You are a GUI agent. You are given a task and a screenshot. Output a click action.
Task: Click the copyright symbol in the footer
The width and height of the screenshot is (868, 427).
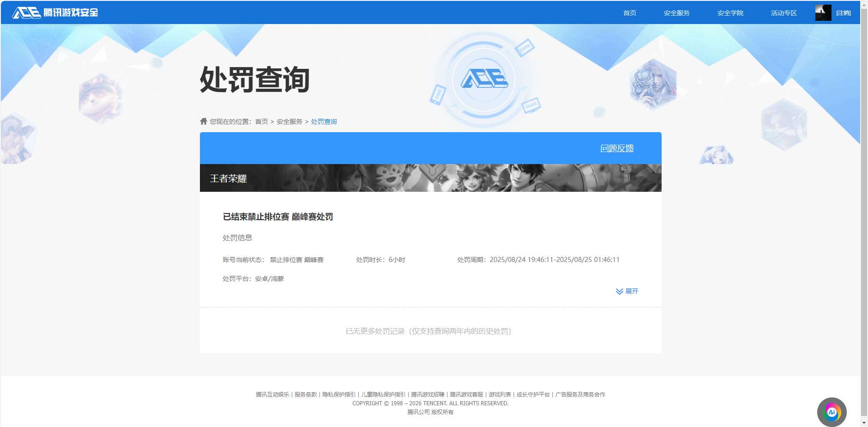pyautogui.click(x=386, y=403)
